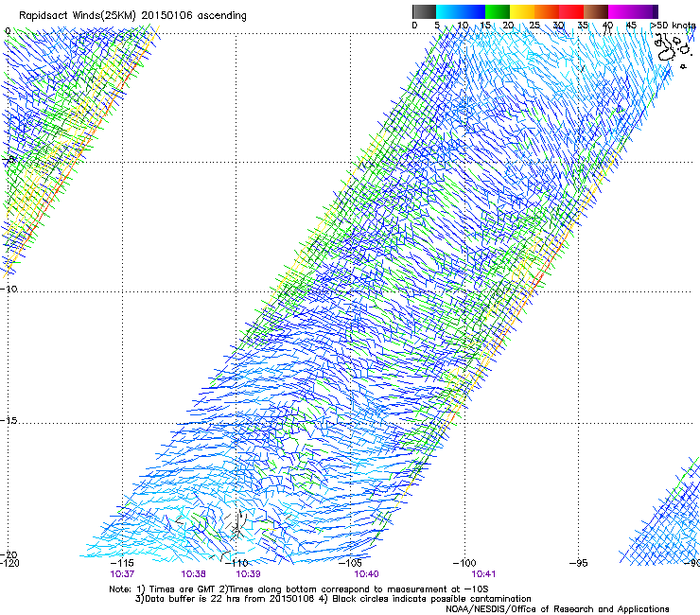Click the '-10' latitude axis label
Viewport: 700px width, 615px height.
click(9, 289)
